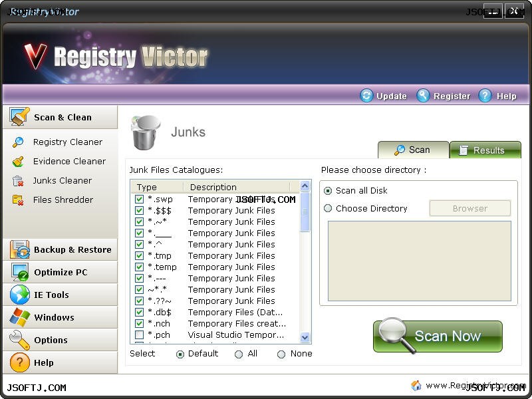Viewport: 532px width, 399px height.
Task: Uncheck the *.nch checkbox
Action: pos(139,323)
